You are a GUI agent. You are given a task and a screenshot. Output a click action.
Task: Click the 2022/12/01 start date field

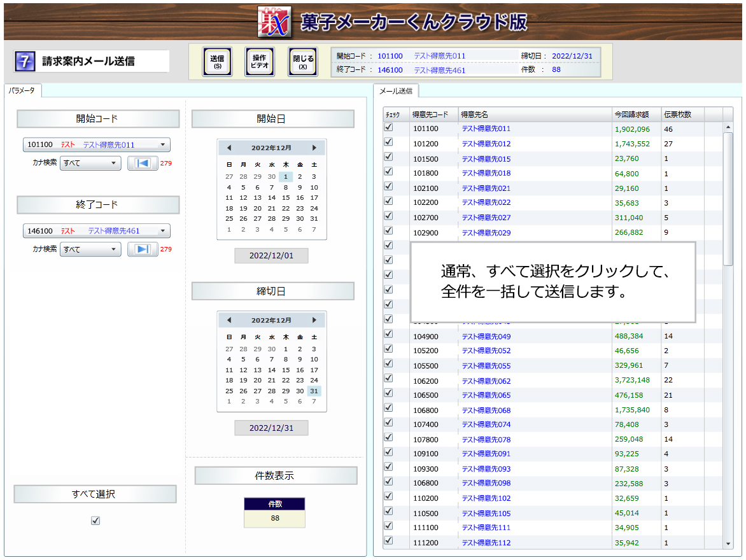pos(271,255)
